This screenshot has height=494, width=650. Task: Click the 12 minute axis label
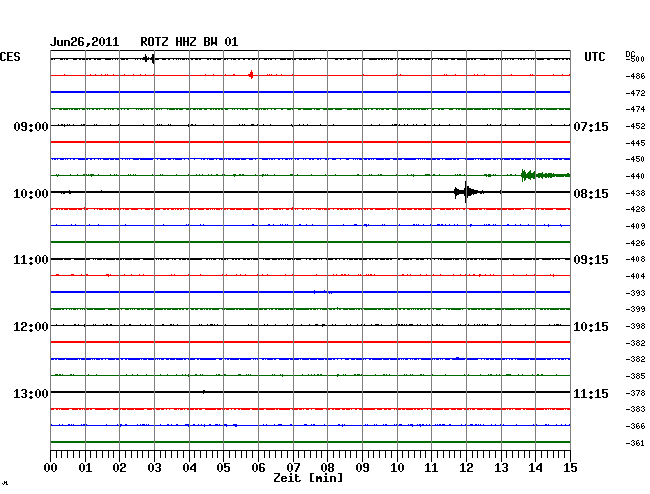pos(466,467)
